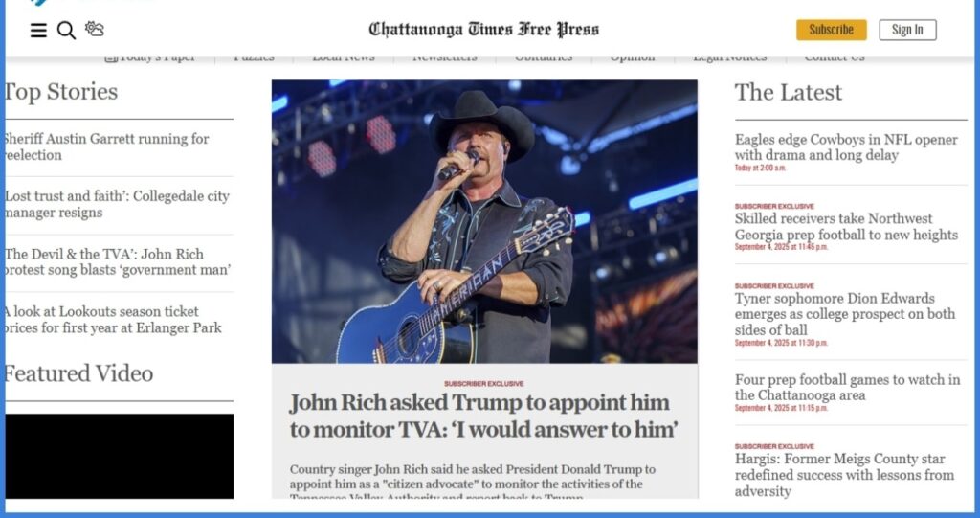Open the site search magnifier
Viewport: 980px width, 518px height.
(x=66, y=30)
